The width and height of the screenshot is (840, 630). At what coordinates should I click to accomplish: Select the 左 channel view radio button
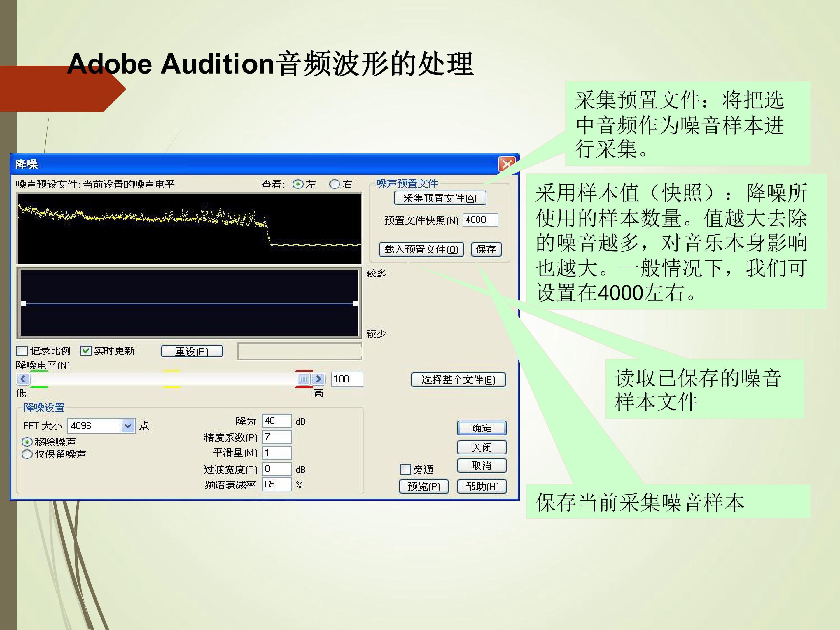(298, 184)
